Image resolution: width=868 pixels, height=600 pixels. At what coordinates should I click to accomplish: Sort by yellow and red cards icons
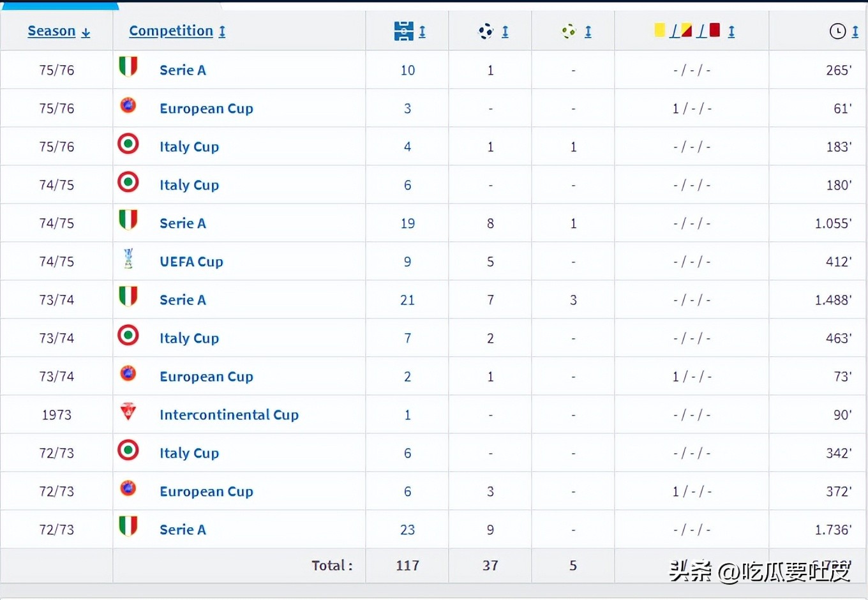pyautogui.click(x=687, y=31)
